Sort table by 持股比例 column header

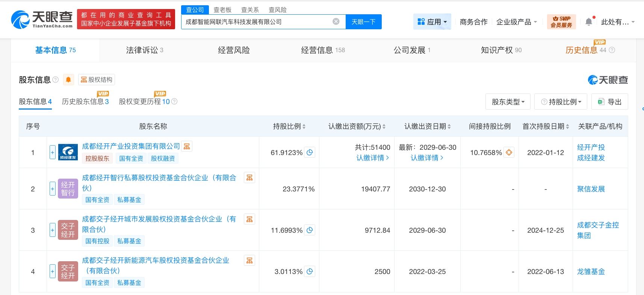(x=289, y=126)
